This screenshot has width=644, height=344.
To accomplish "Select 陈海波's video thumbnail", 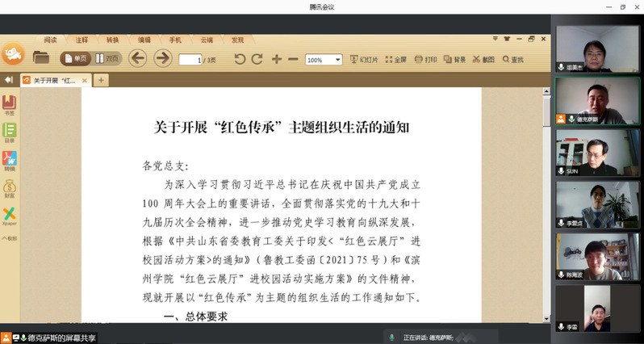I will tap(597, 257).
